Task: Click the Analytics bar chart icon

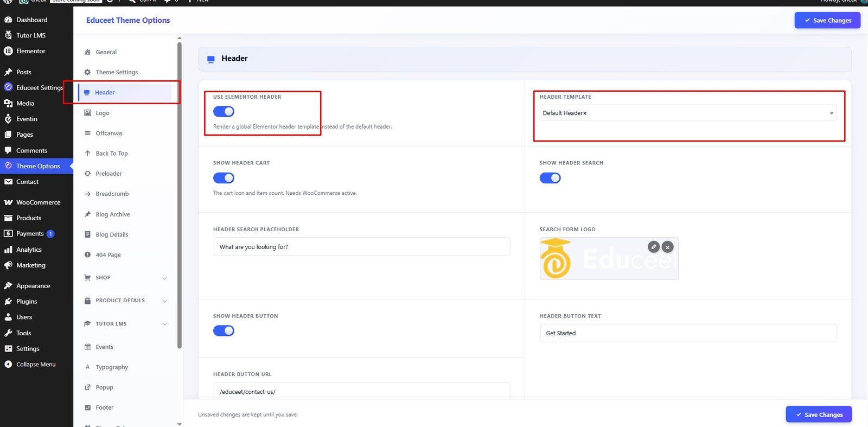Action: (x=8, y=250)
